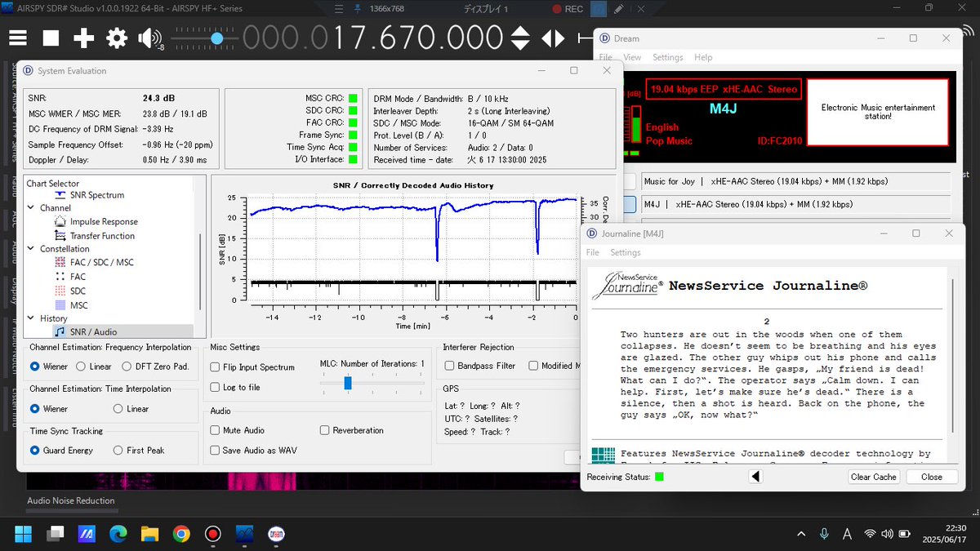Viewport: 980px width, 551px height.
Task: Adjust the SDR# volume slider knob
Action: 217,38
